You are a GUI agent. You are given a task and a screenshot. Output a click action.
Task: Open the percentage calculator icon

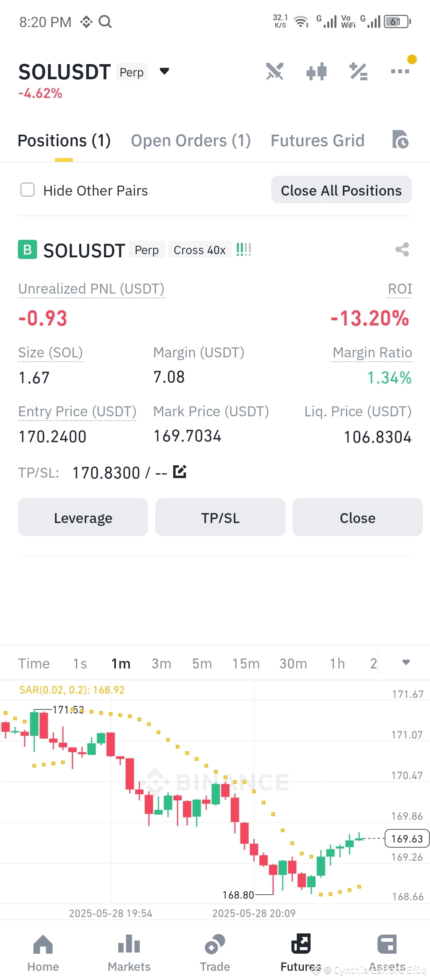tap(358, 72)
